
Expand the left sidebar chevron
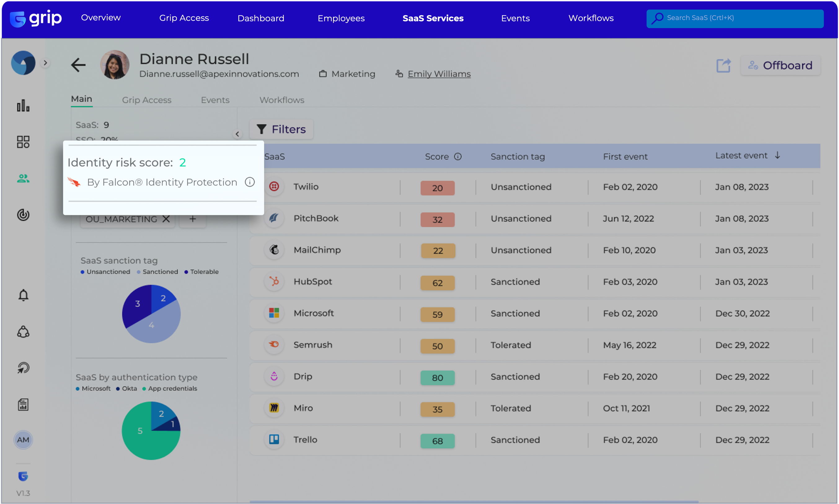coord(45,63)
